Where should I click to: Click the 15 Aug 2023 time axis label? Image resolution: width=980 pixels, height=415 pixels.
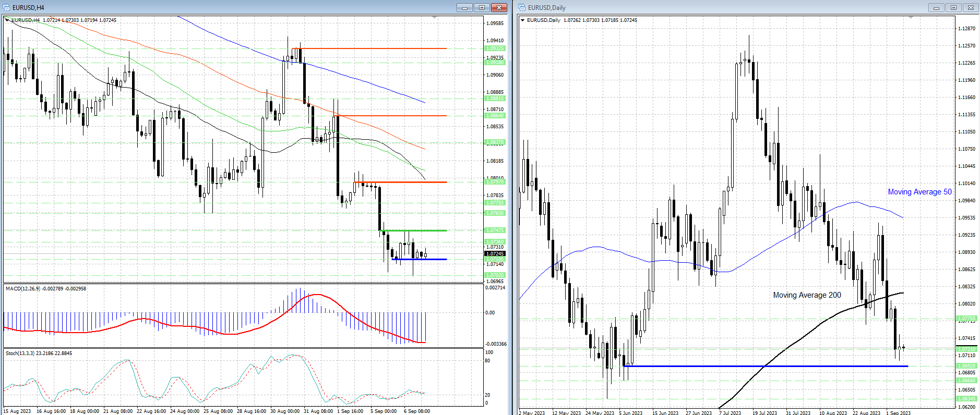(17, 411)
